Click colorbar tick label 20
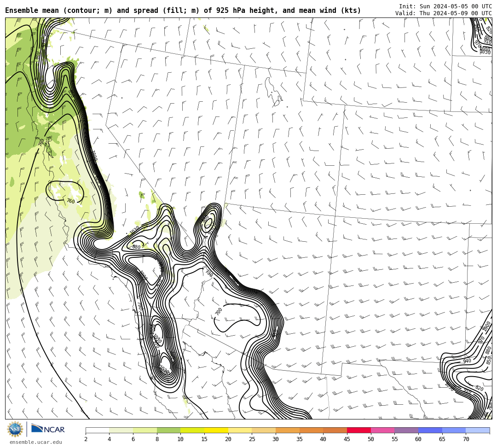 pos(228,439)
